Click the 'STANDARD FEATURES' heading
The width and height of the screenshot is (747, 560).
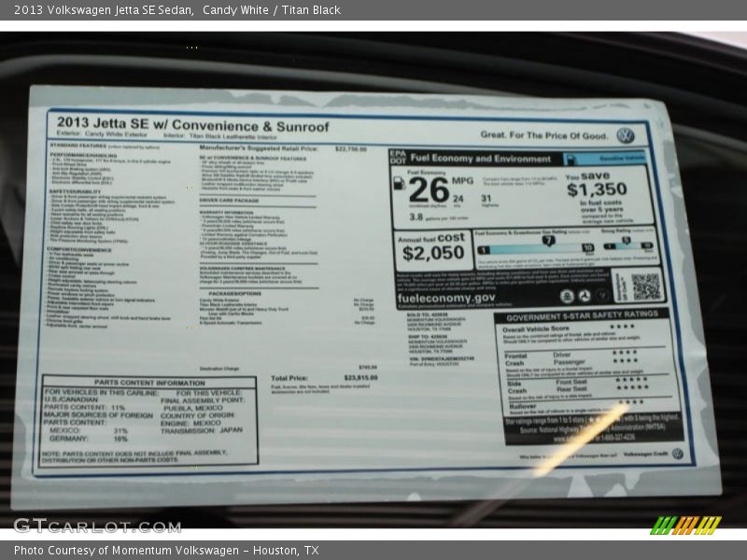(x=78, y=146)
